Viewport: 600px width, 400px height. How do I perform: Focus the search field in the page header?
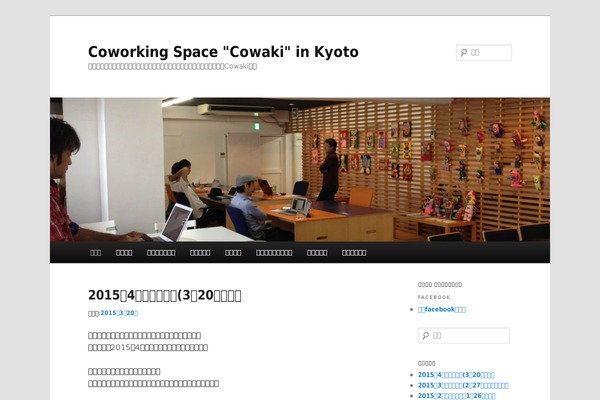pyautogui.click(x=484, y=52)
